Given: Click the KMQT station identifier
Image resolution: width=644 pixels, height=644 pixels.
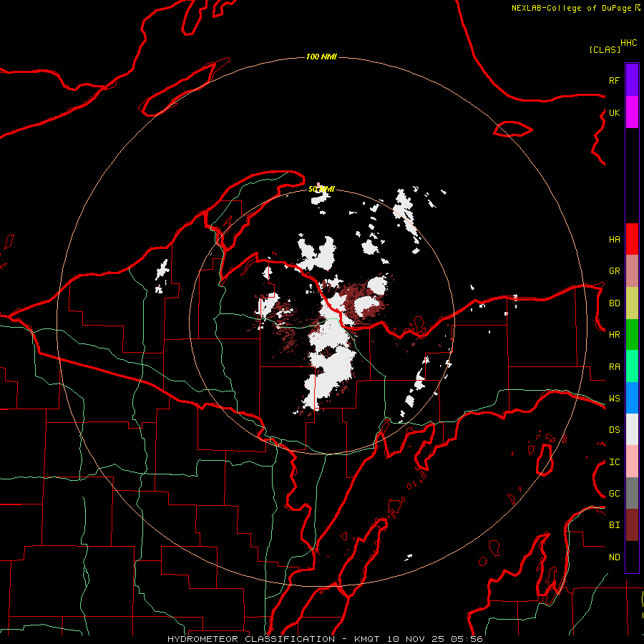Looking at the screenshot, I should (x=367, y=639).
